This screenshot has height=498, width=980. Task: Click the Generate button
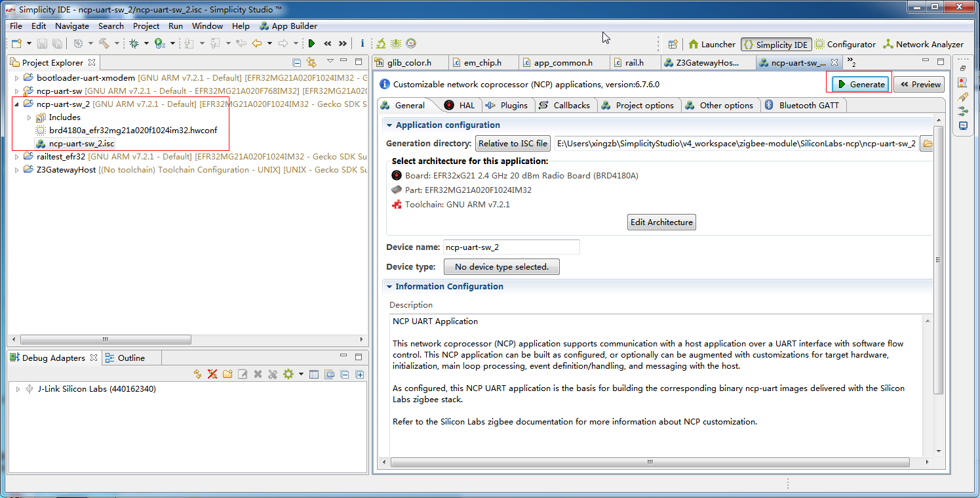861,84
